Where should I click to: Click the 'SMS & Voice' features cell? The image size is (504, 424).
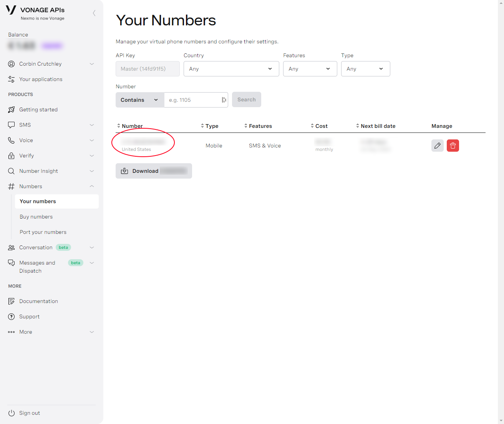coord(265,146)
